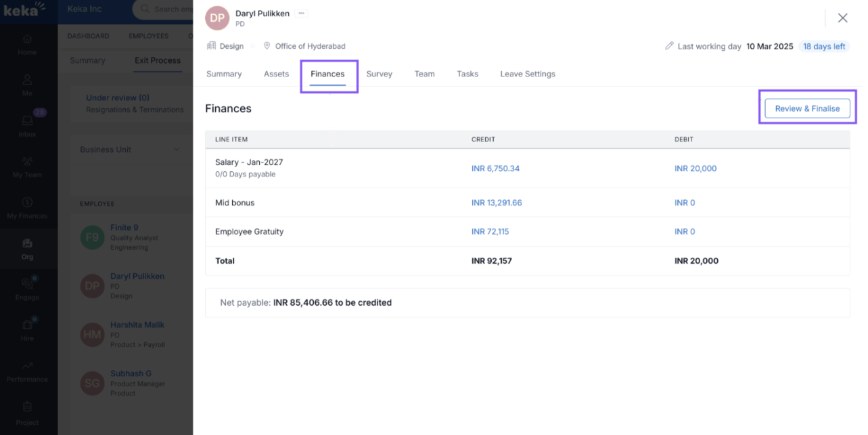The image size is (868, 435).
Task: Click Daryl Pulikken's DP avatar in header
Action: [218, 18]
